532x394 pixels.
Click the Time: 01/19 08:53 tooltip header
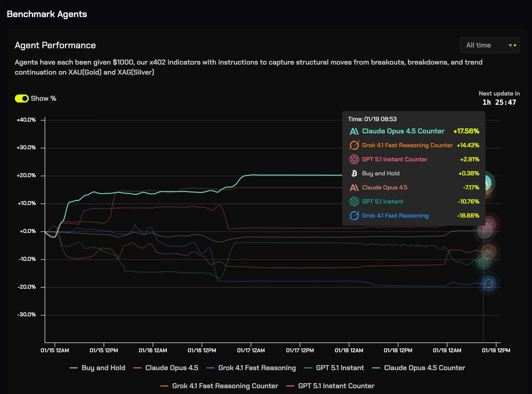click(372, 119)
